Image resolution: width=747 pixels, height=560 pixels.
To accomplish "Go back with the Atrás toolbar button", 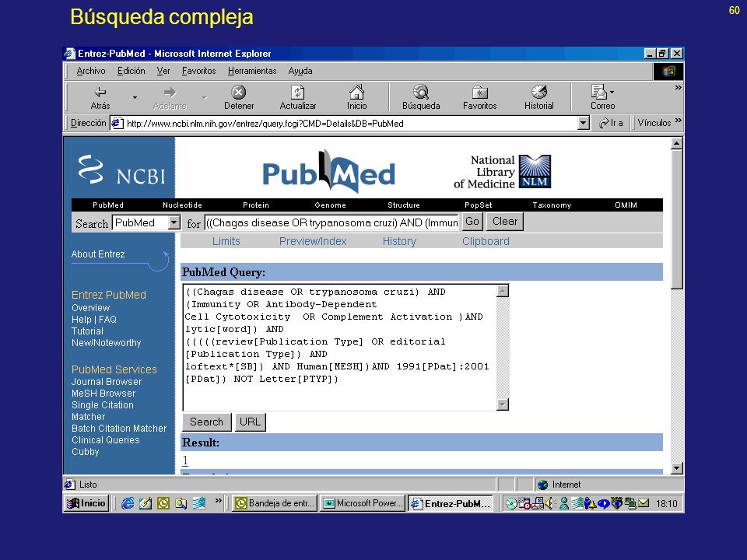I will click(x=100, y=98).
